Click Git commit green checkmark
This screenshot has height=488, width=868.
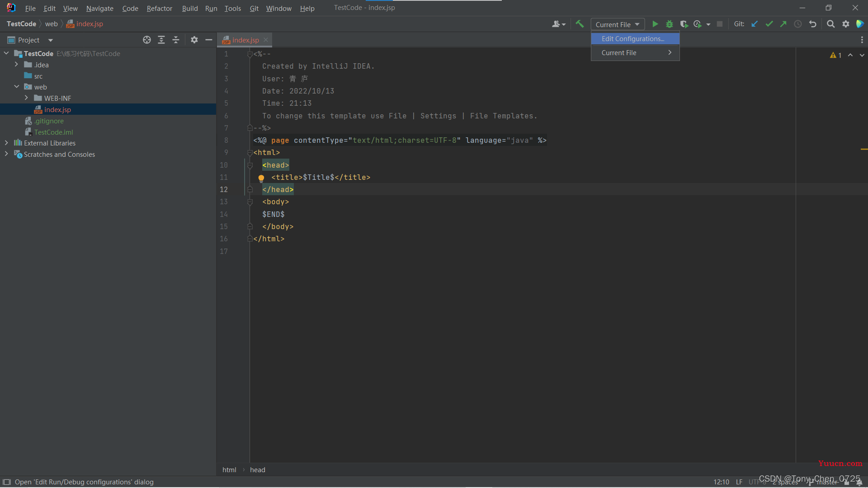coord(769,24)
